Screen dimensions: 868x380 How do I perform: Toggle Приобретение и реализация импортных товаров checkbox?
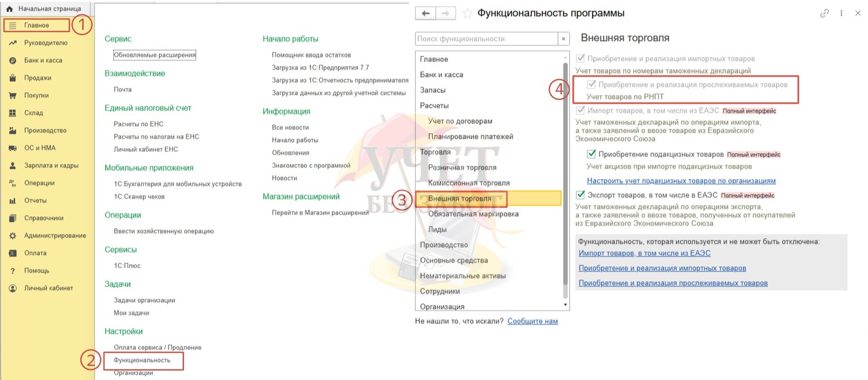pos(580,58)
